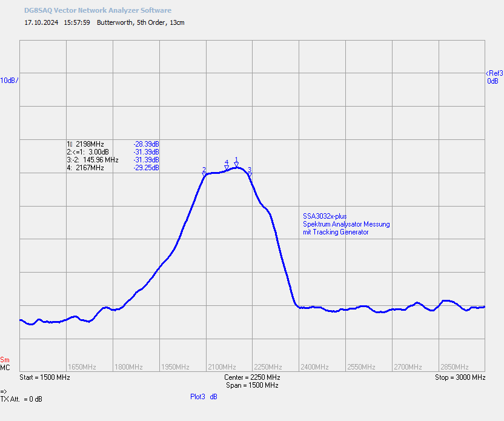
Task: Click the Center = 2250 MHz field
Action: click(x=253, y=377)
